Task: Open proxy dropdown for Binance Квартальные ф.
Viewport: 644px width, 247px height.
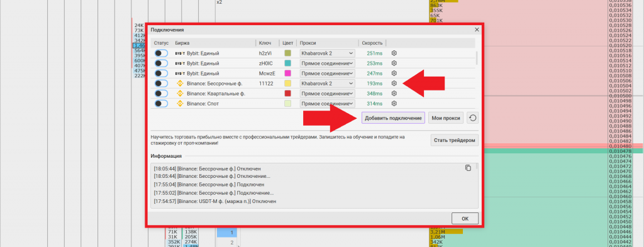Action: coord(327,94)
